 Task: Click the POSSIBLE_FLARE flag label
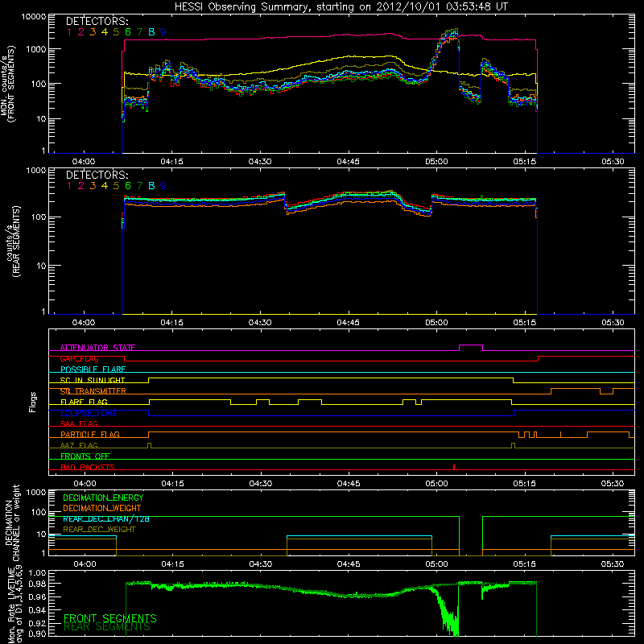pos(93,369)
